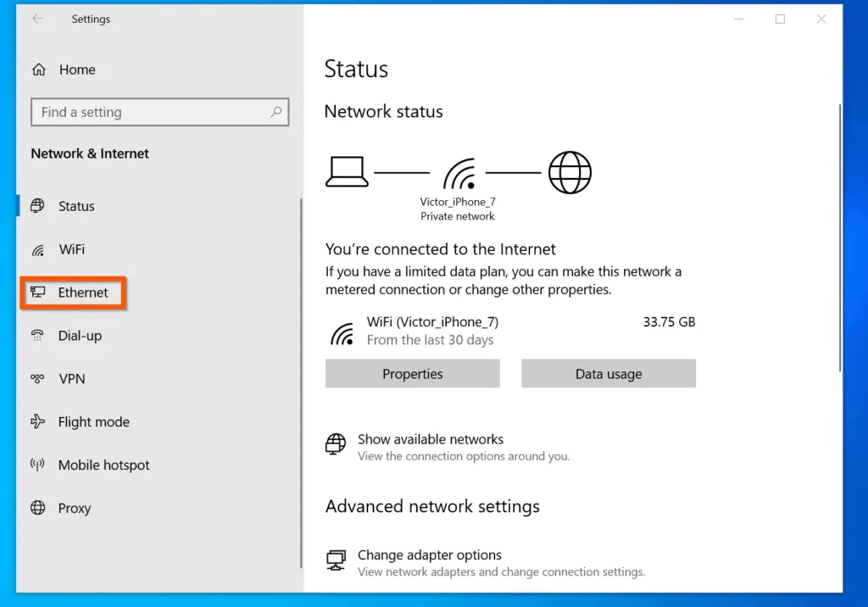This screenshot has height=607, width=868.
Task: Open Change adapter options
Action: (x=430, y=554)
